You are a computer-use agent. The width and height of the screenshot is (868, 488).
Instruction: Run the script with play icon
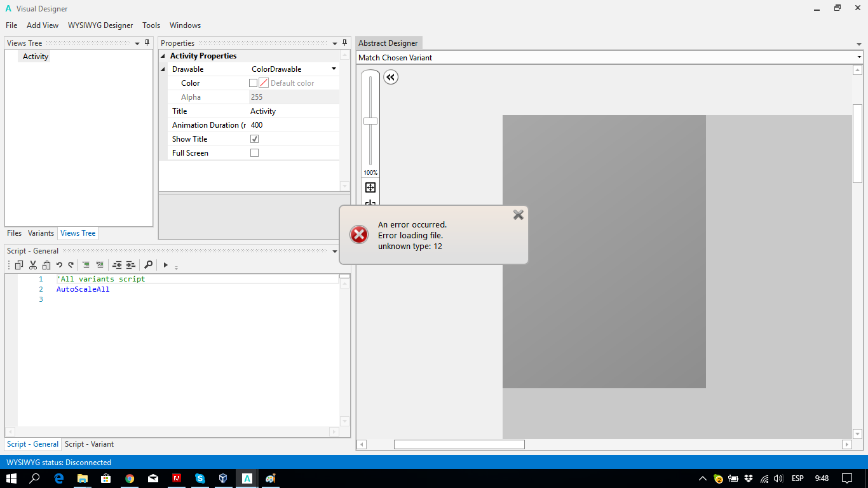point(165,265)
